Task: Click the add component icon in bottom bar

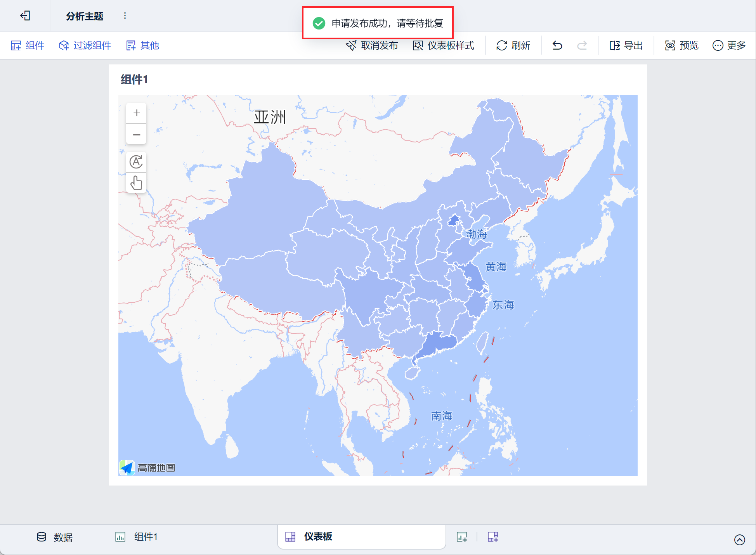Action: click(462, 537)
